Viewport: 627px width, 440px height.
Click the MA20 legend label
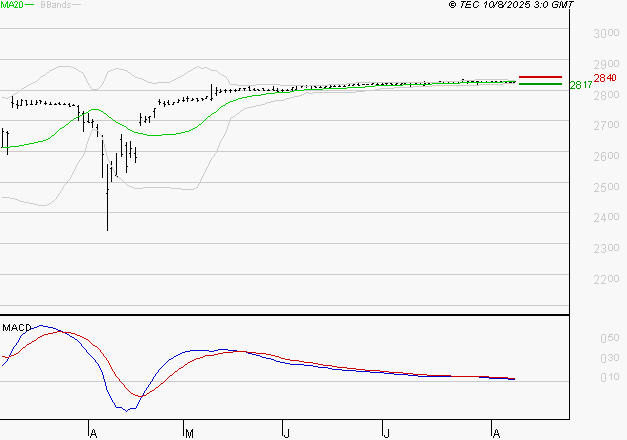click(x=12, y=5)
